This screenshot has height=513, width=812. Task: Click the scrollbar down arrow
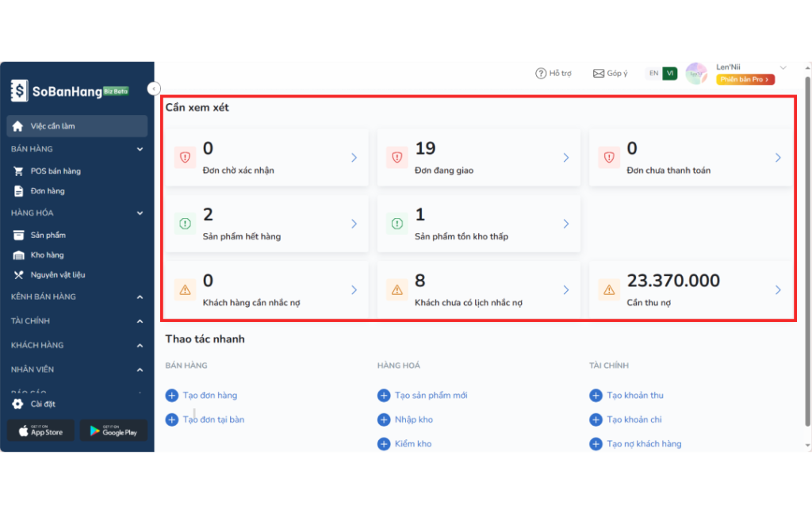point(808,445)
